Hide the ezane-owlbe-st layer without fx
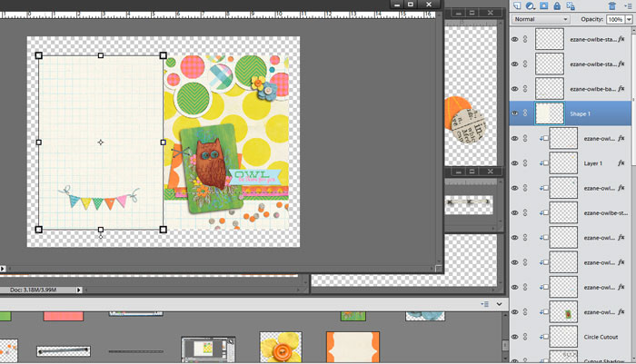636x364 pixels. [515, 212]
